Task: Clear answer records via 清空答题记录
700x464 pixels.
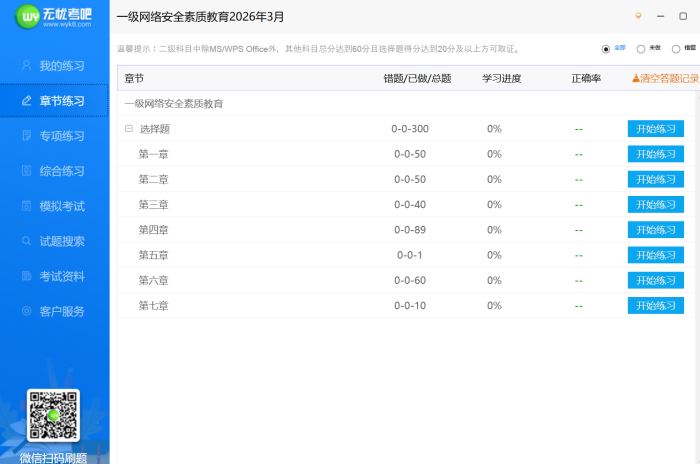Action: (x=665, y=78)
